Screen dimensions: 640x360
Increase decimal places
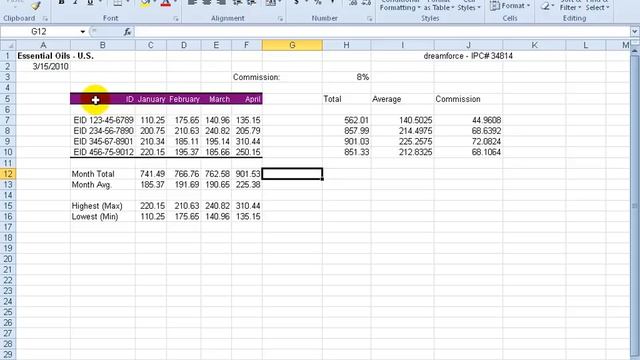click(x=353, y=3)
